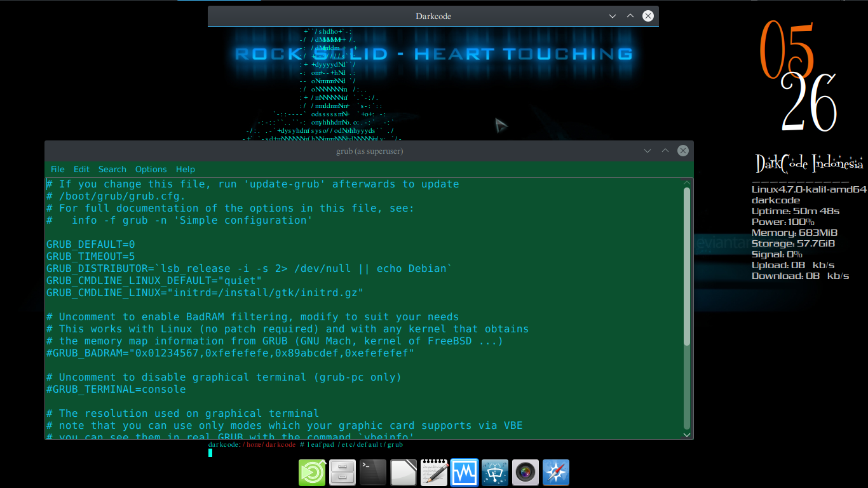The height and width of the screenshot is (488, 868).
Task: Open the green media backup tool
Action: (312, 473)
